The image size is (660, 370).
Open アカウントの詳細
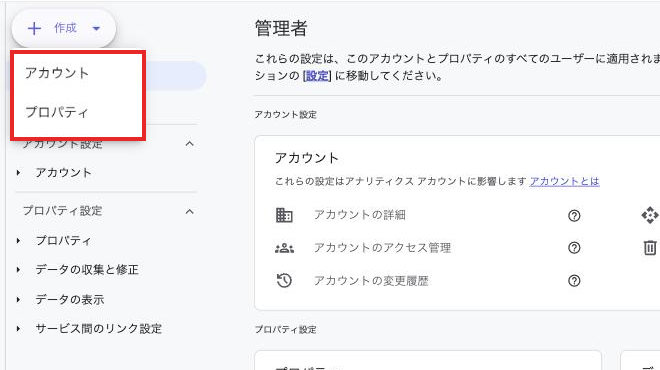point(360,215)
